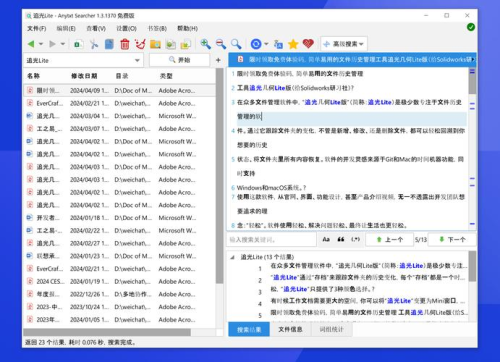
Task: Open the 高级搜索 dropdown
Action: 344,44
